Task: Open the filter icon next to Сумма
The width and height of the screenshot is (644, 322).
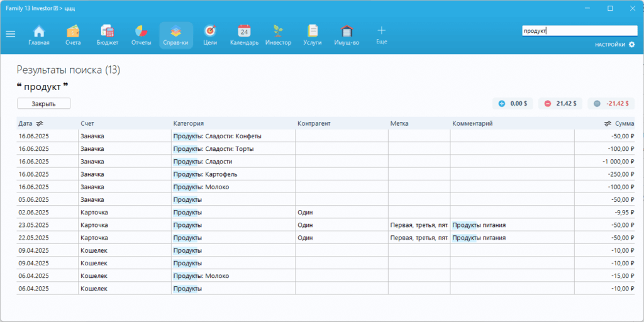Action: click(608, 123)
